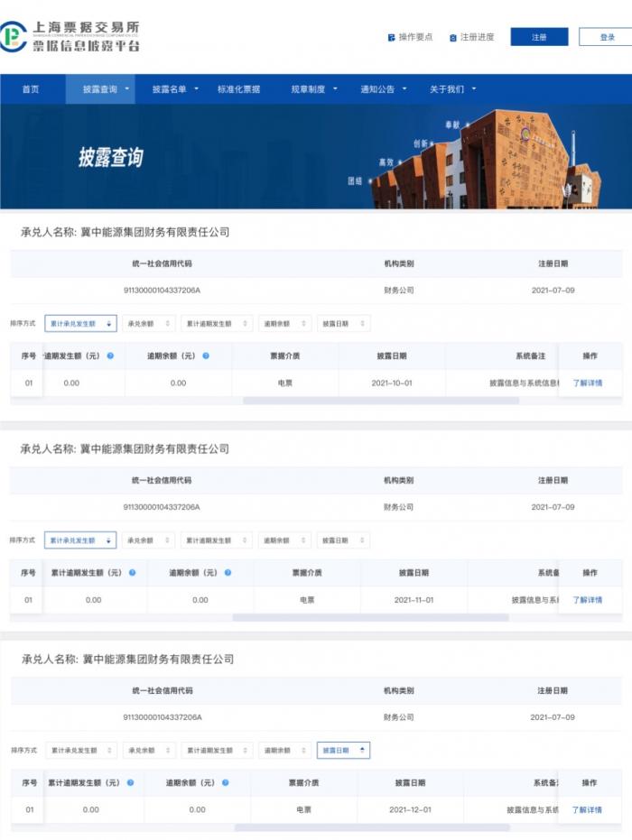Sort by 承兑余额 above 2021-12-01 table

(149, 751)
